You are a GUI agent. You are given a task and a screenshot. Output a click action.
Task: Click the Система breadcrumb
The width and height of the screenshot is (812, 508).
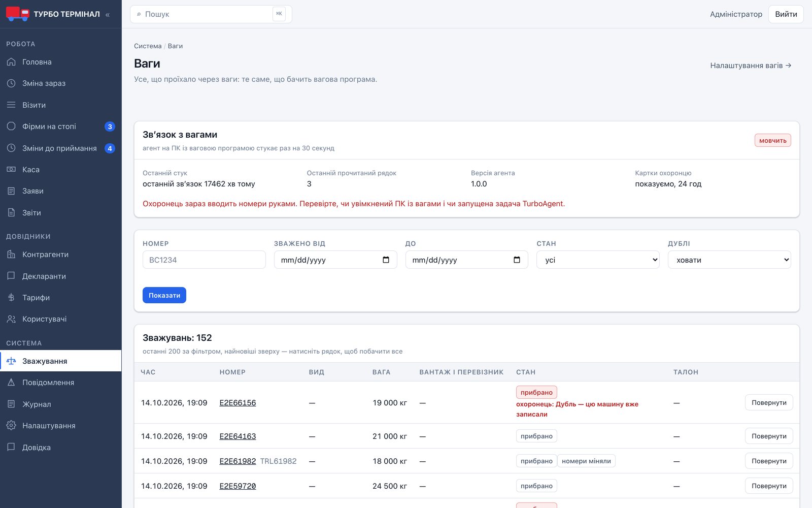click(148, 46)
